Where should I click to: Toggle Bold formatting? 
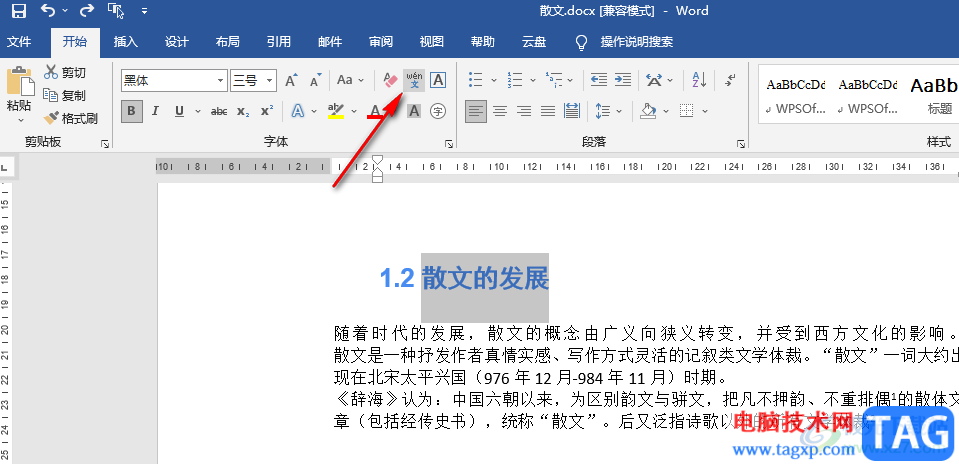pos(131,111)
